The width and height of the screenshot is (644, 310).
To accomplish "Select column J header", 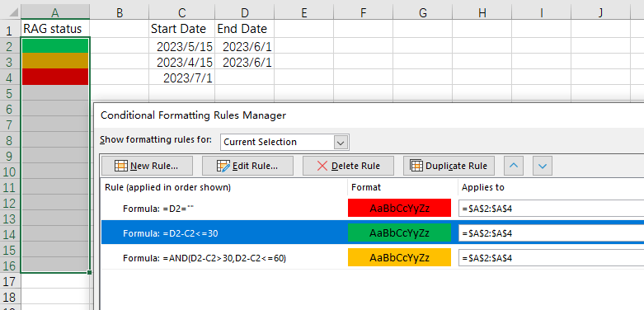I will (600, 12).
